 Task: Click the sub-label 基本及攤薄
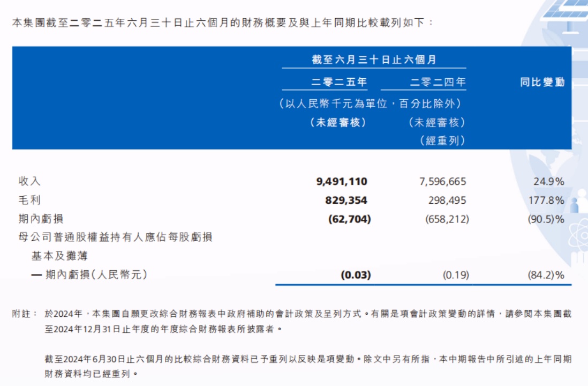(x=59, y=256)
